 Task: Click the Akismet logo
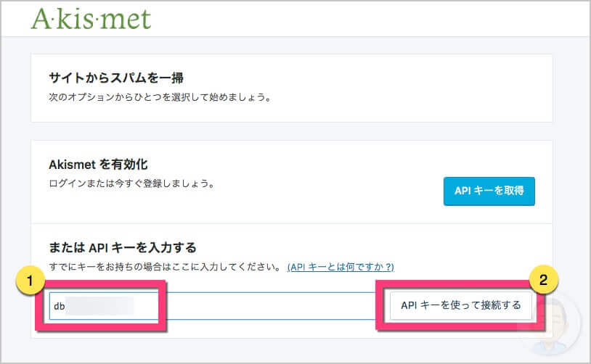(91, 18)
